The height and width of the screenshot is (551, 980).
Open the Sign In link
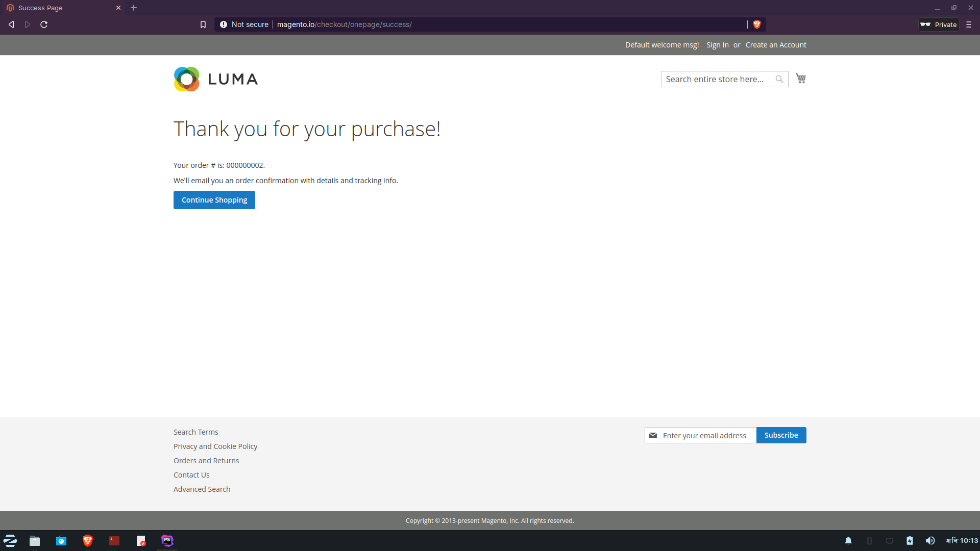tap(717, 45)
